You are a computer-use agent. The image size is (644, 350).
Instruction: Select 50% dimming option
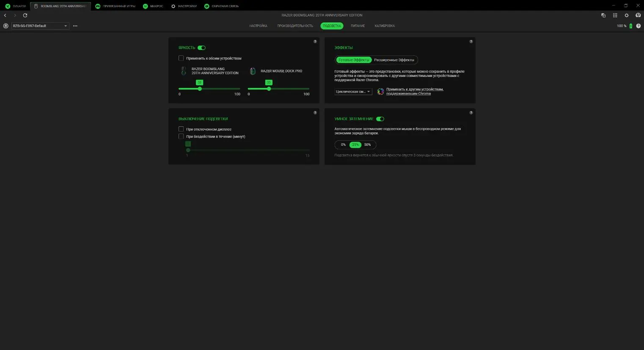tap(368, 145)
